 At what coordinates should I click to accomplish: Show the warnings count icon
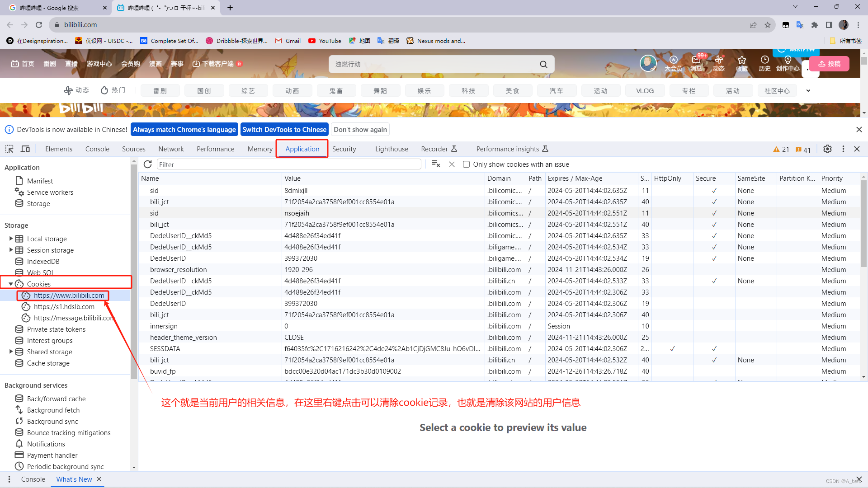[x=781, y=150]
